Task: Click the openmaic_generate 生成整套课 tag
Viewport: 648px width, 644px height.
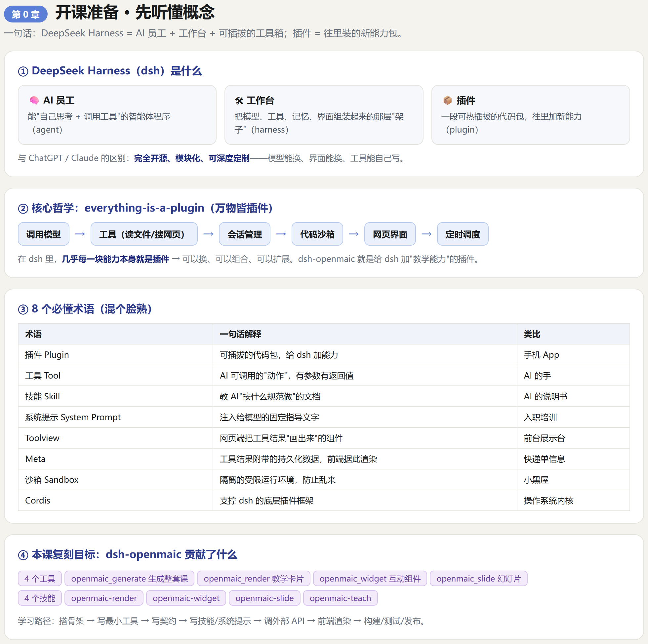Action: (130, 579)
